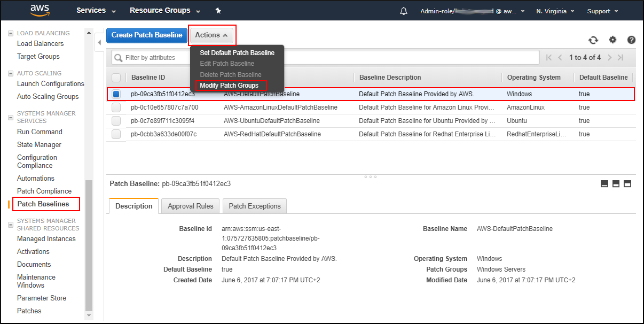
Task: Refresh the patch baselines list
Action: click(593, 40)
